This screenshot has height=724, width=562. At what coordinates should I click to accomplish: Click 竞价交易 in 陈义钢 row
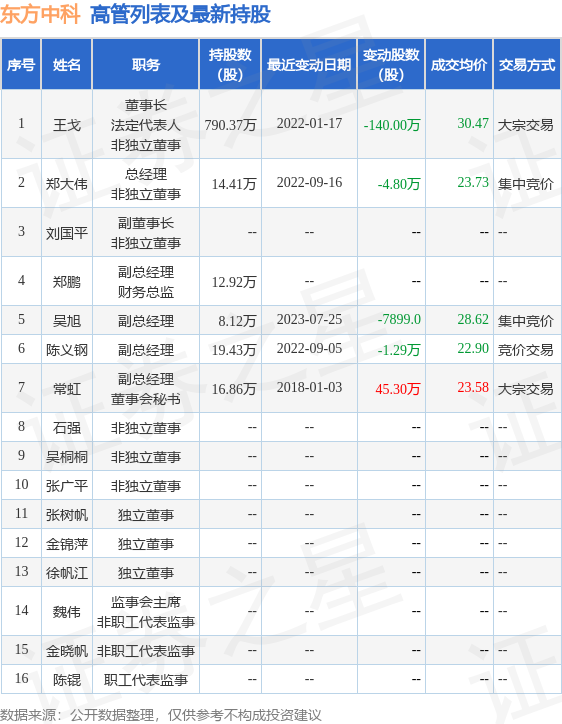(526, 350)
